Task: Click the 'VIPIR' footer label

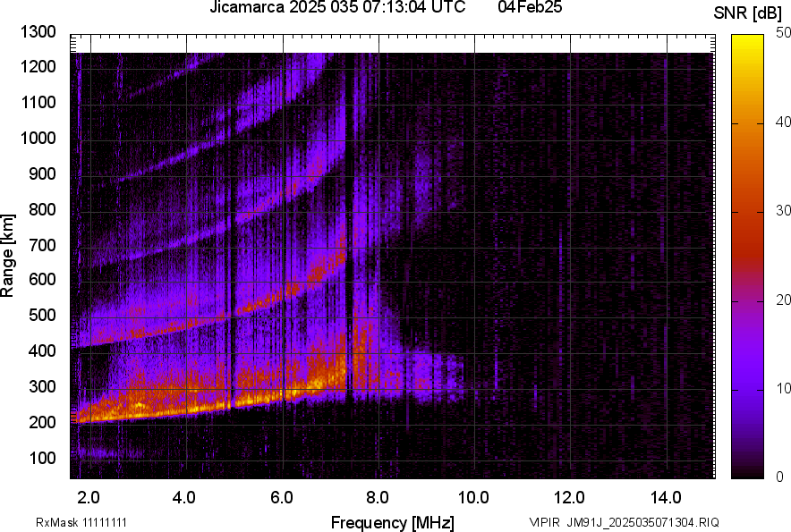Action: [x=544, y=522]
